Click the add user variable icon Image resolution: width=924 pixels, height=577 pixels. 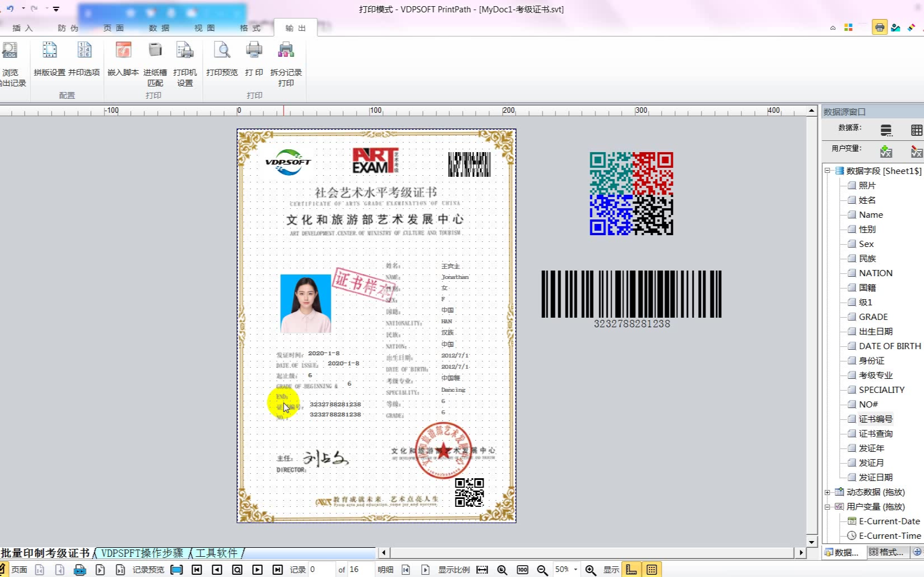886,151
